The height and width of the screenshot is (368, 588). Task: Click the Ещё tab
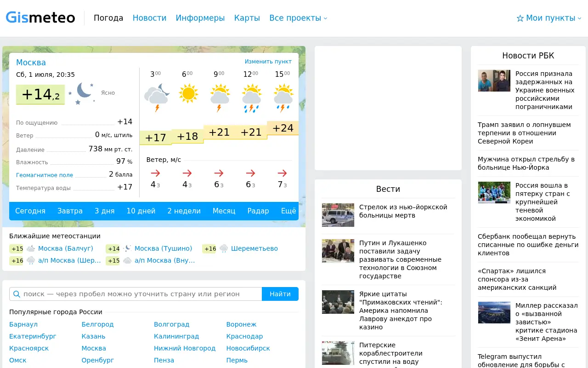point(288,211)
